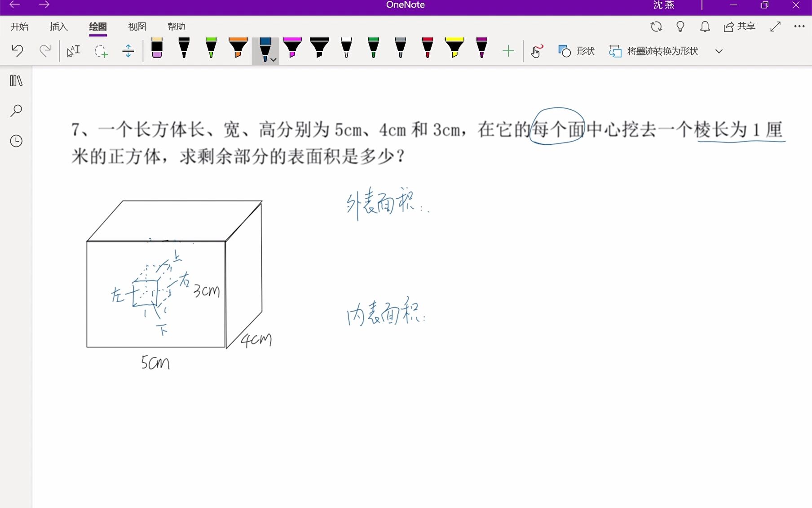Click the 共享 share button
The image size is (812, 508).
[739, 27]
